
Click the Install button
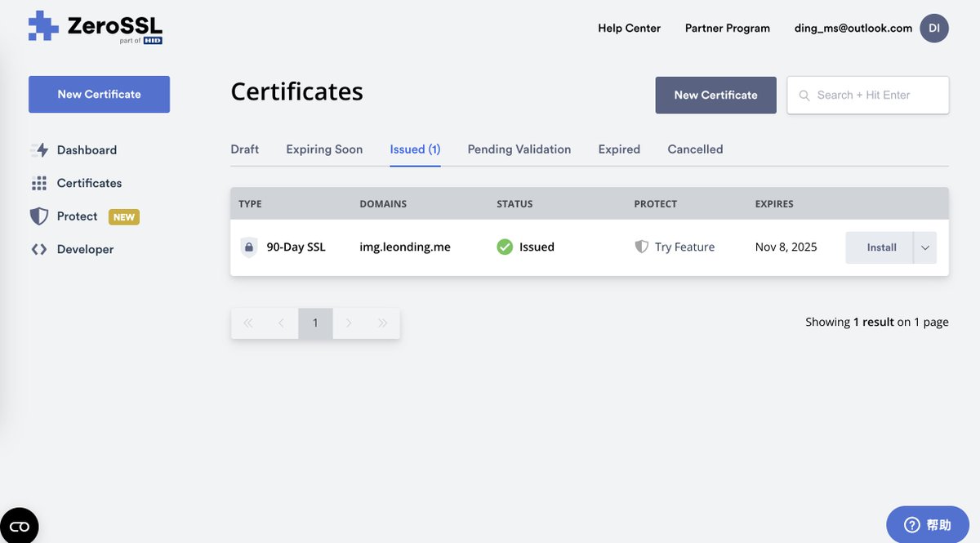pos(880,247)
